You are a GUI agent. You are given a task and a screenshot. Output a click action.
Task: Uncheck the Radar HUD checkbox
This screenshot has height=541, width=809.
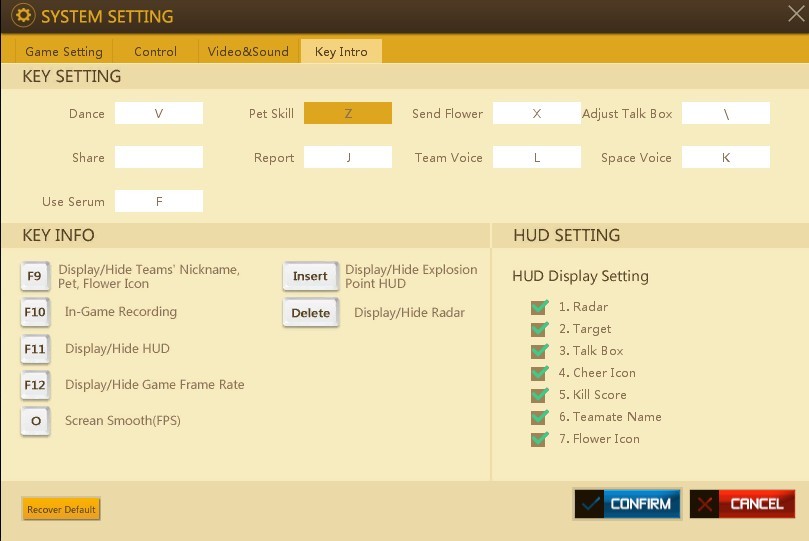pos(540,307)
